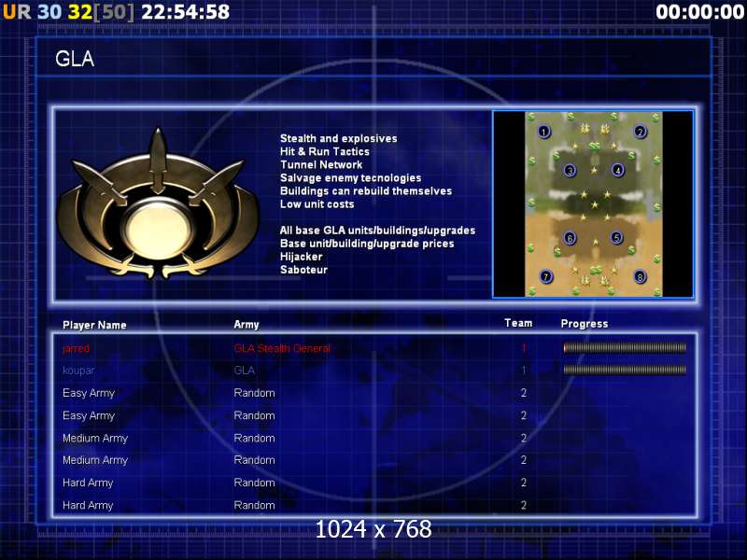Choose start position 4 on the minimap

coord(617,171)
